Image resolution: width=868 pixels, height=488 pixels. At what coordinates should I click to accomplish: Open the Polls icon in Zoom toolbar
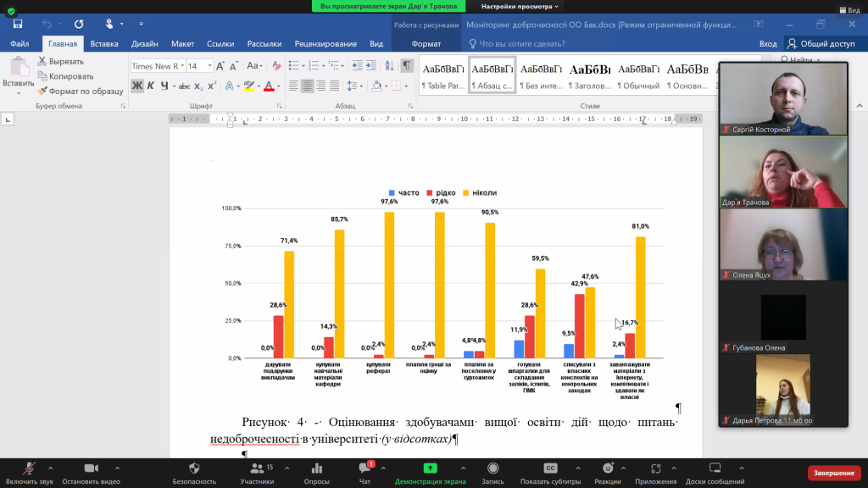(x=316, y=469)
